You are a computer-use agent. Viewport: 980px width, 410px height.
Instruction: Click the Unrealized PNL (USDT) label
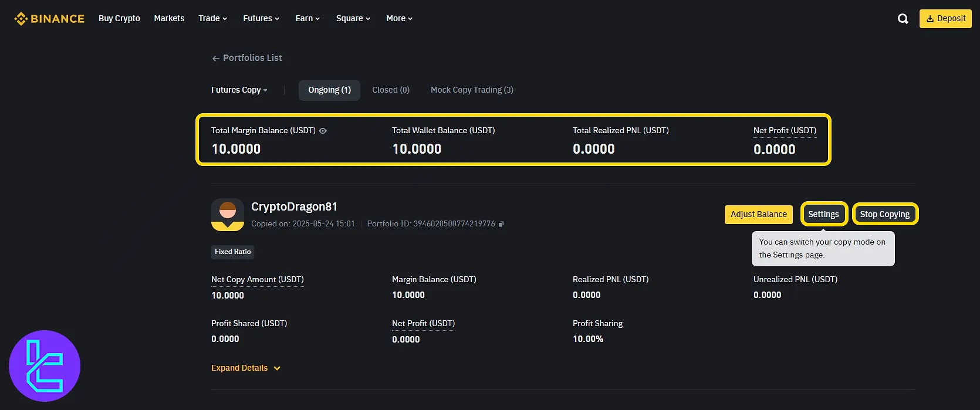point(795,280)
